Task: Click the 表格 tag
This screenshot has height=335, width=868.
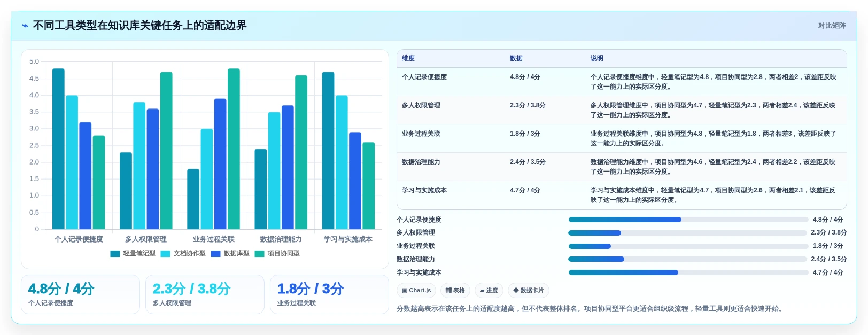Action: pos(455,291)
